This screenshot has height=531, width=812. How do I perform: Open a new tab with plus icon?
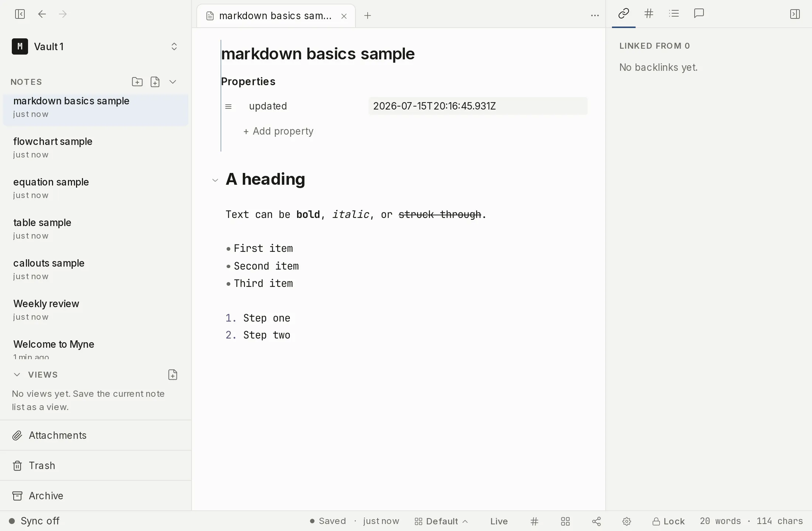368,15
